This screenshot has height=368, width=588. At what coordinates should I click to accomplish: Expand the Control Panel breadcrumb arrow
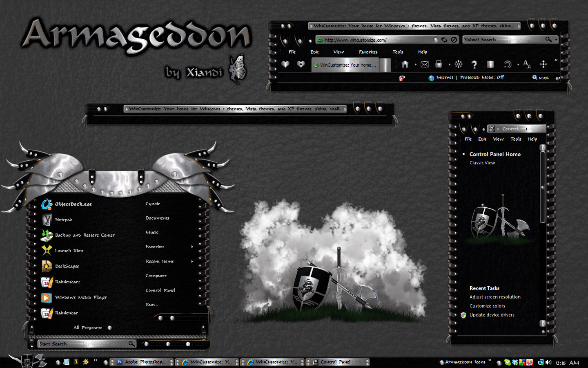(x=527, y=129)
